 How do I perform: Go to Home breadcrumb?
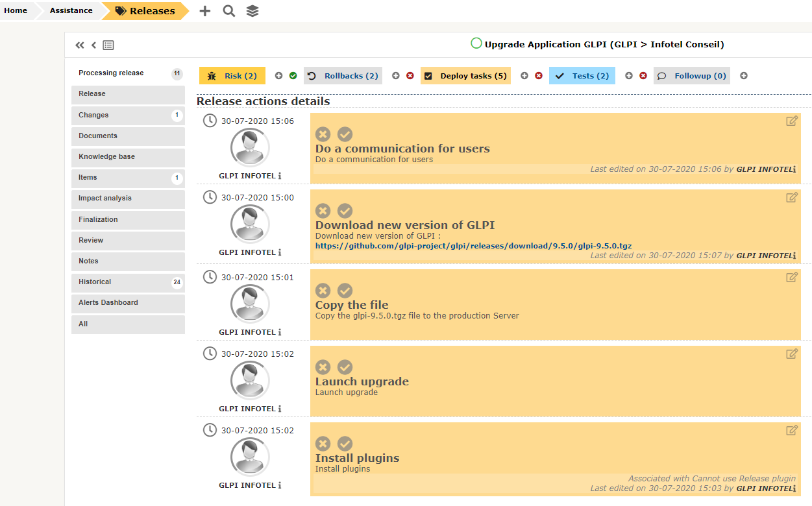tap(16, 10)
